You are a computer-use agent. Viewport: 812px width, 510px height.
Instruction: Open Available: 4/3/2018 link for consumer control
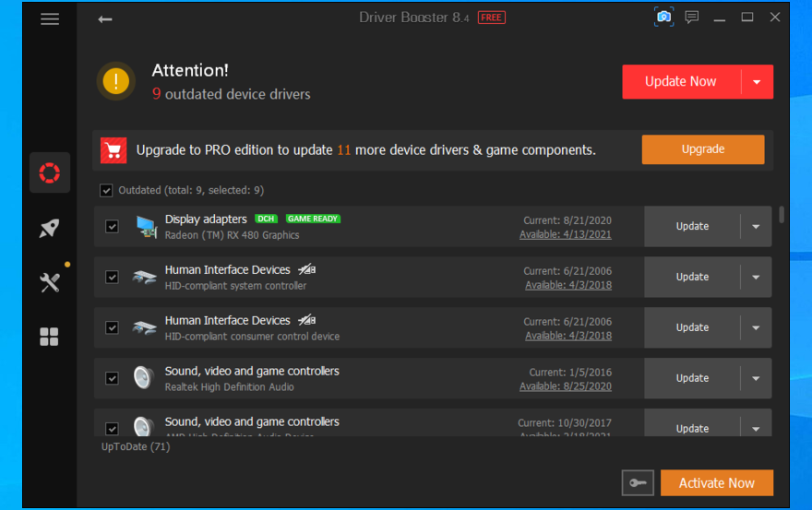click(x=568, y=336)
